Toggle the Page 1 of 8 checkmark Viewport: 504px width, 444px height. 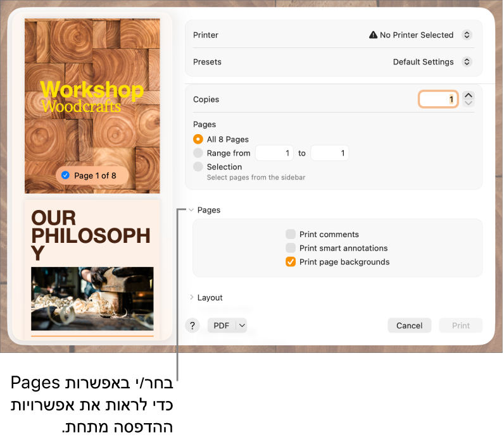coord(66,175)
